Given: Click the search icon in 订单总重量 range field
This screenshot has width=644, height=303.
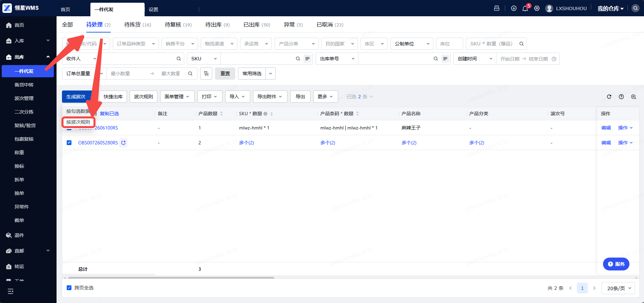Looking at the screenshot, I should click(x=190, y=74).
